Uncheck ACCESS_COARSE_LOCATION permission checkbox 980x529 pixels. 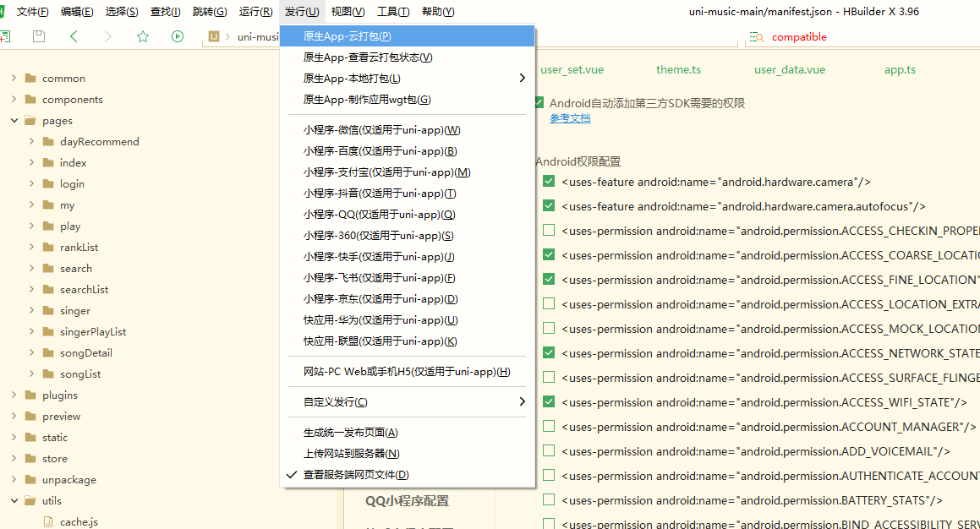coord(549,254)
